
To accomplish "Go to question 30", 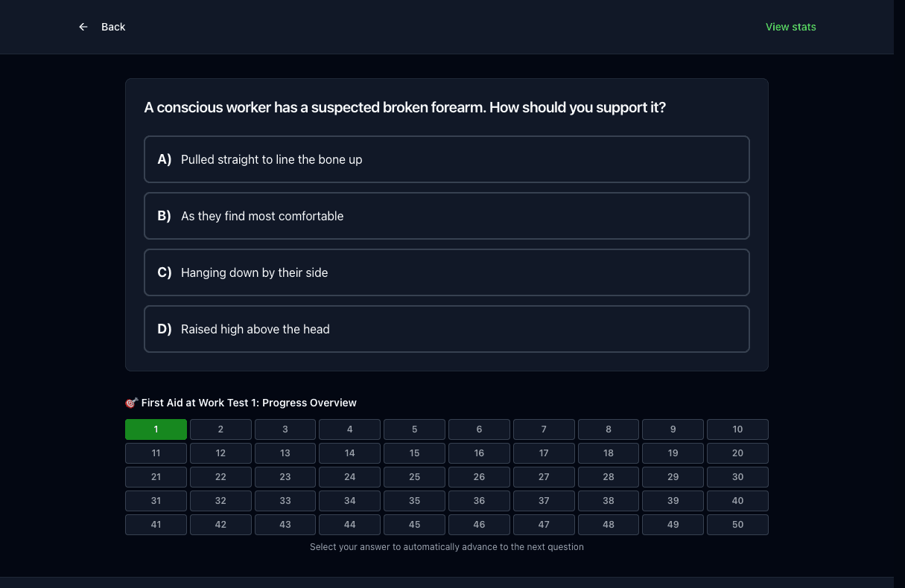I will coord(737,477).
